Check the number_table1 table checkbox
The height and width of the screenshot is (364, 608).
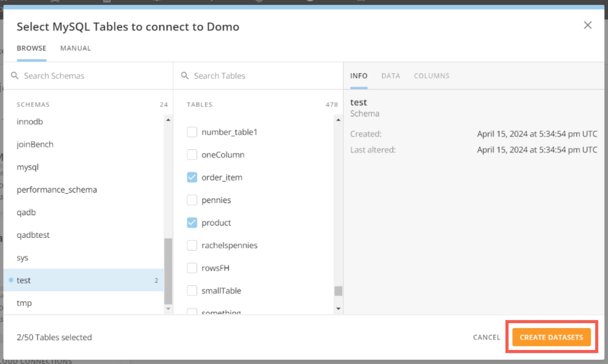(x=192, y=132)
